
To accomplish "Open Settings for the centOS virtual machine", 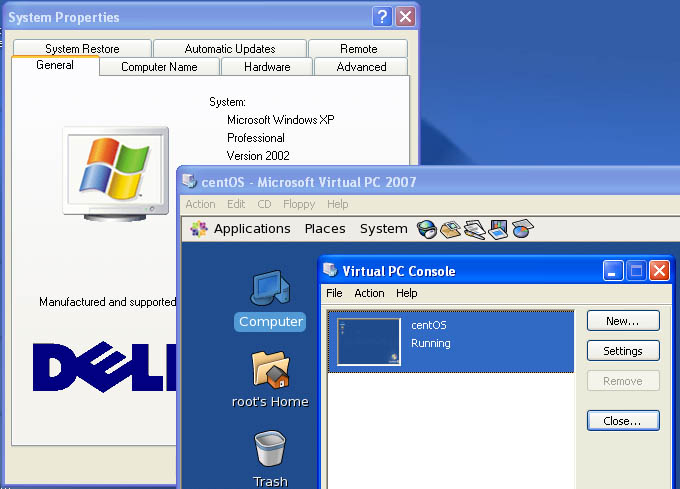I will coord(622,351).
